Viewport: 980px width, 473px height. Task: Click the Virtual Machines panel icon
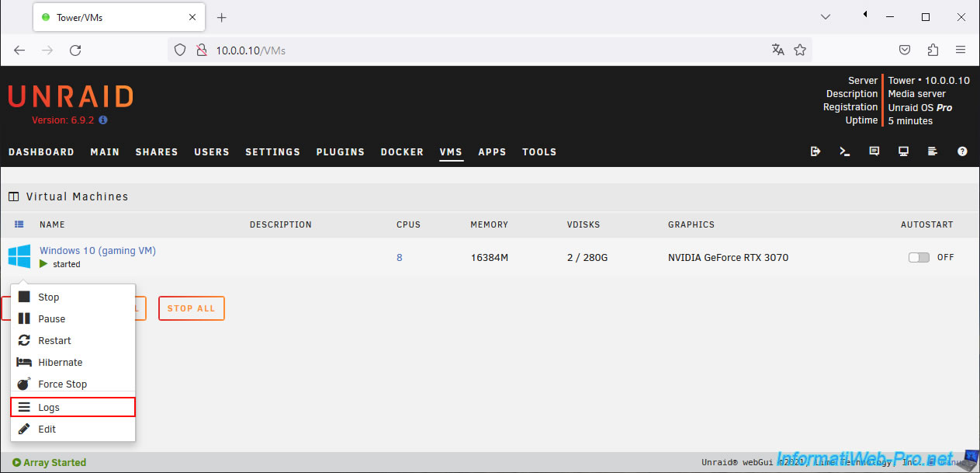tap(14, 197)
